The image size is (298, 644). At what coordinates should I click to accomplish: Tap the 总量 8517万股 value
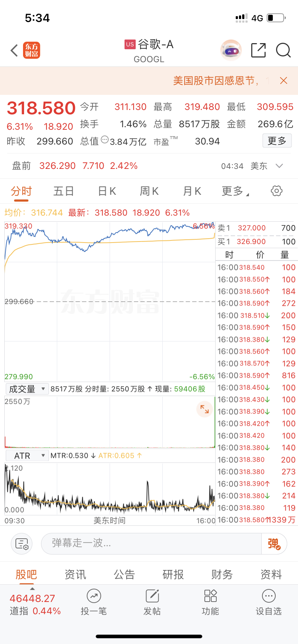tap(199, 124)
